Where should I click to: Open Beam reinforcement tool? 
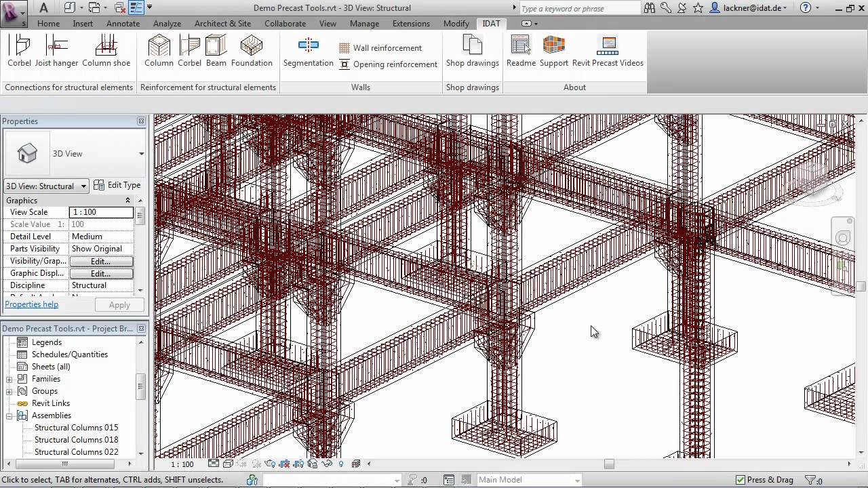[216, 52]
